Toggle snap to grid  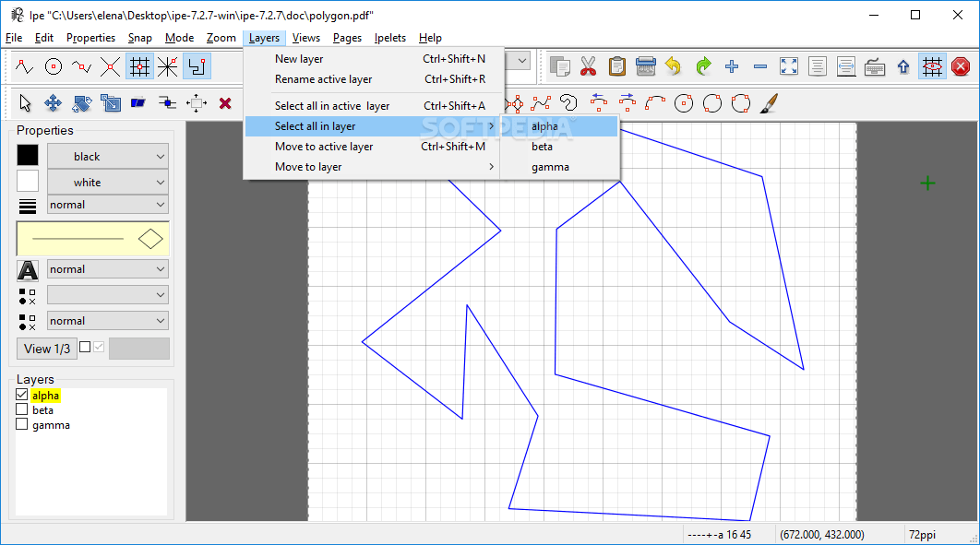(x=138, y=66)
